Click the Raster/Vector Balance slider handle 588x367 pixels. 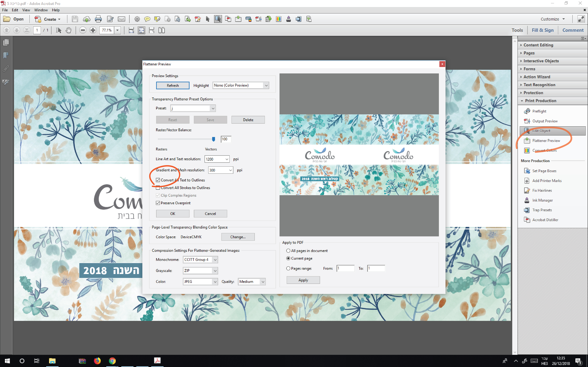pos(213,139)
